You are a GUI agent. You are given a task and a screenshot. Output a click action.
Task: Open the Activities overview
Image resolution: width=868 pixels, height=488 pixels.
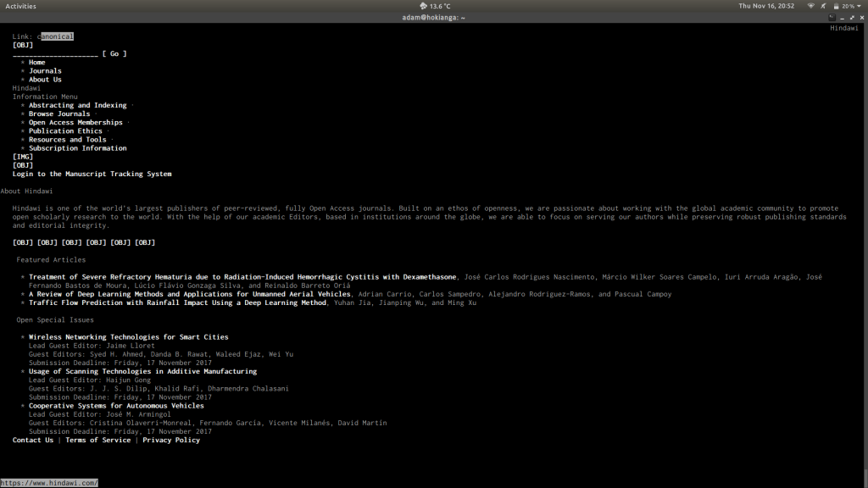pyautogui.click(x=20, y=6)
